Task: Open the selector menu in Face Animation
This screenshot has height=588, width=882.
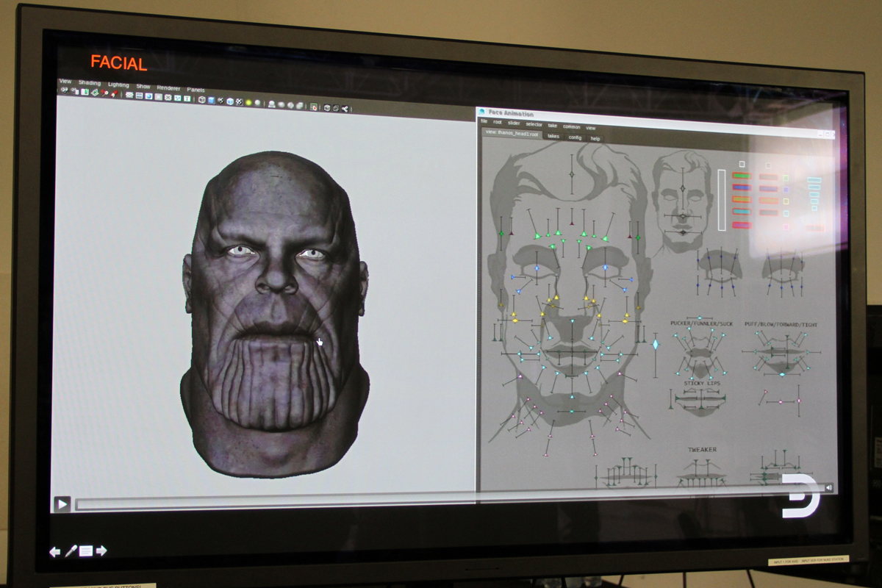Action: pyautogui.click(x=534, y=124)
